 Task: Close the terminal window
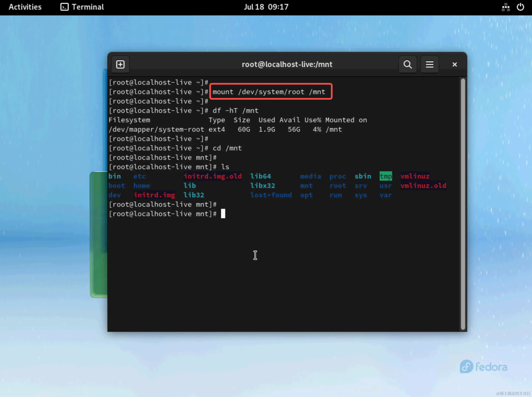click(x=454, y=64)
